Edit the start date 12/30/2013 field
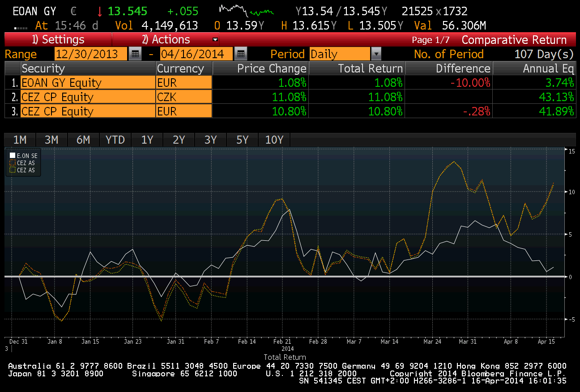Screen dimensions: 580x392 click(x=91, y=54)
